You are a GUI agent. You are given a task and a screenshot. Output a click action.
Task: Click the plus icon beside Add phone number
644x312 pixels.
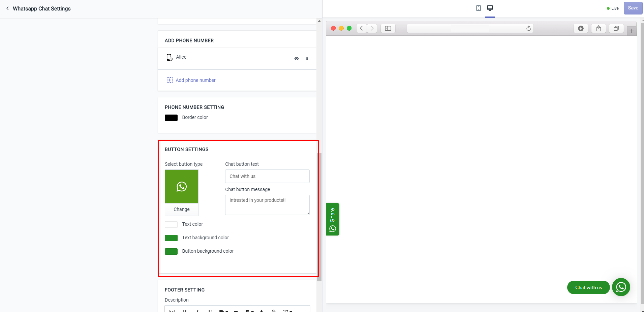click(x=170, y=80)
